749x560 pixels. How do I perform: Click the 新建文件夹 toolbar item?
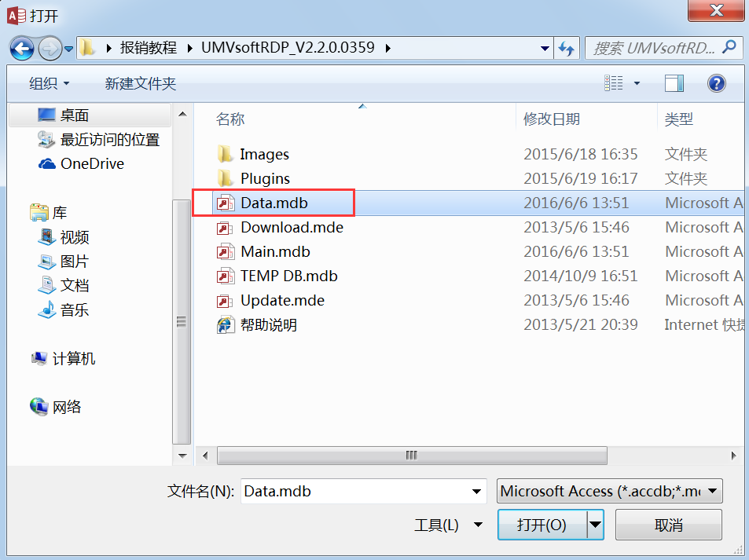pos(141,83)
